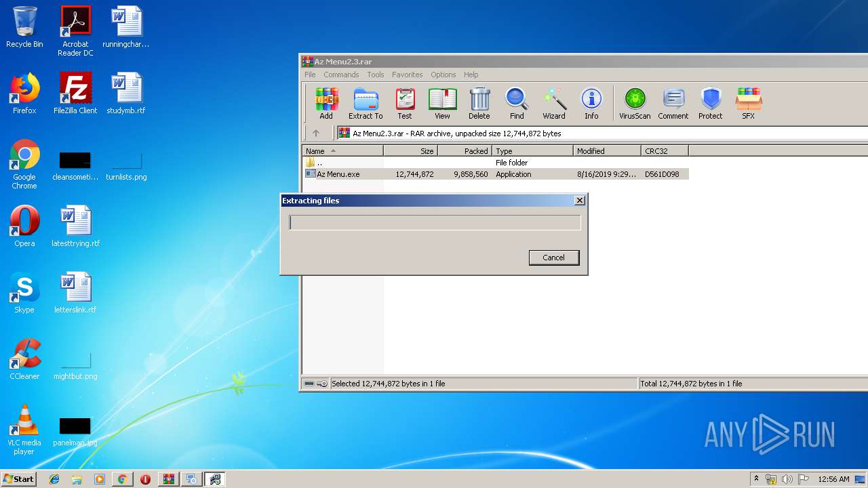Click the Extract To toolbar icon
868x488 pixels.
tap(366, 104)
